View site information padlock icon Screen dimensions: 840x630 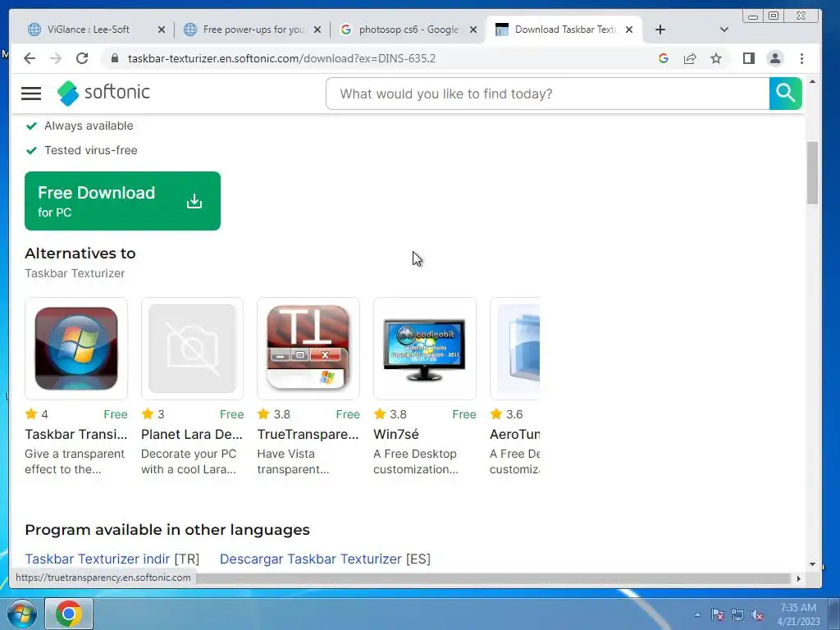[115, 58]
